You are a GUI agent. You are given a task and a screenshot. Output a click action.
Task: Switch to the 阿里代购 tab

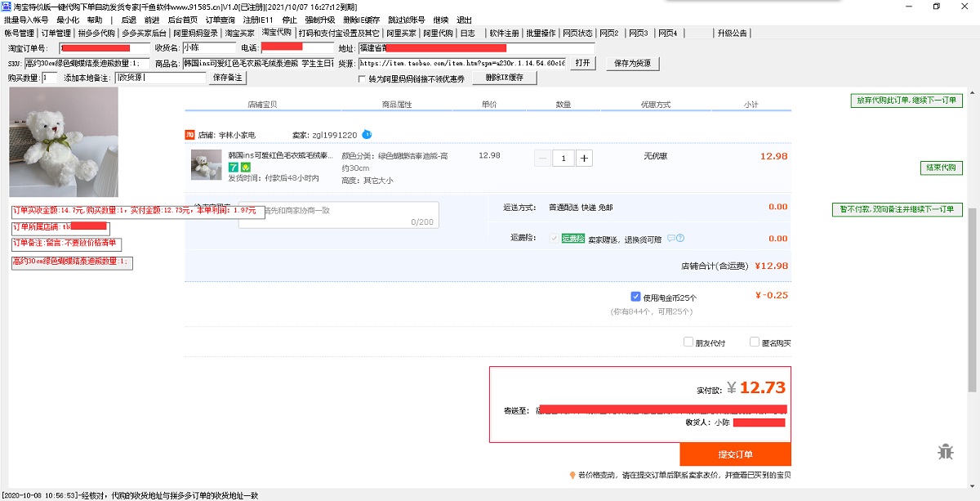tap(438, 34)
